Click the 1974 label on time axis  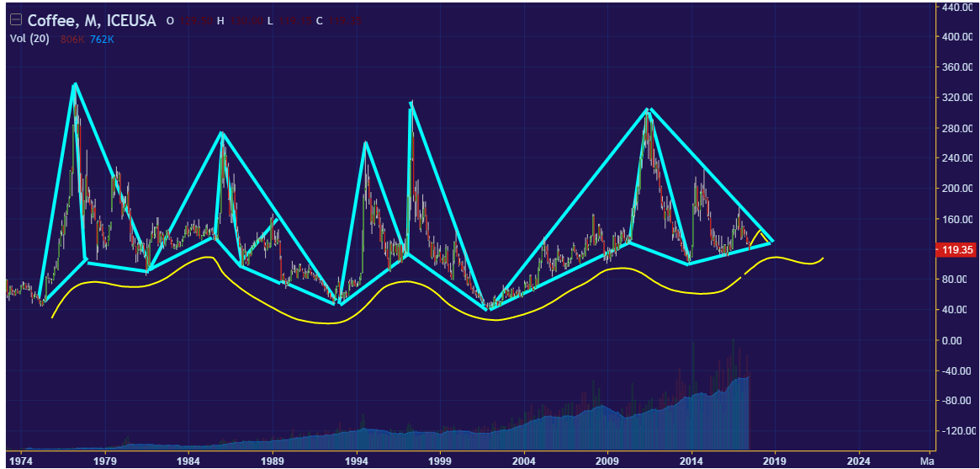(21, 461)
